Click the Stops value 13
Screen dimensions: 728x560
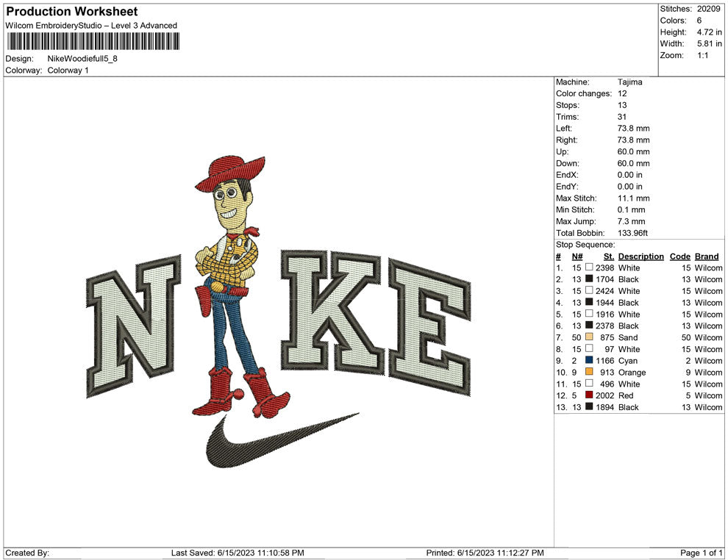621,105
